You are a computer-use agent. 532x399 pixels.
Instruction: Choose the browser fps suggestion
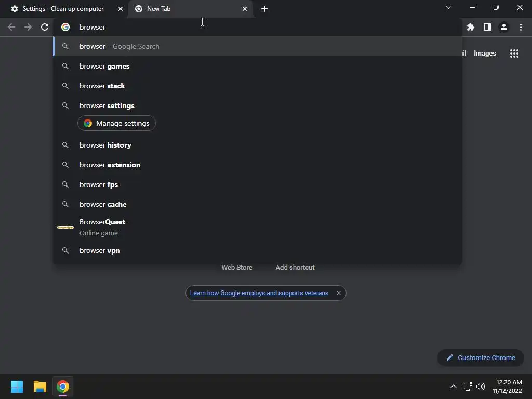[258, 184]
